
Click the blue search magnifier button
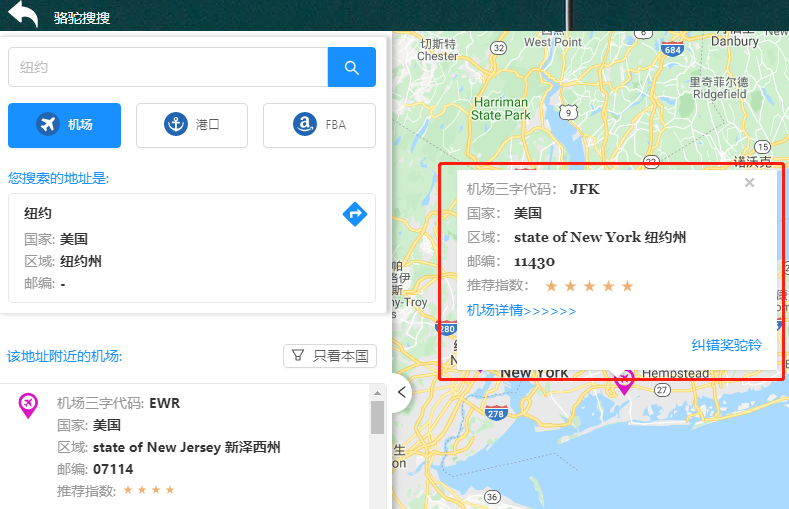pos(352,67)
